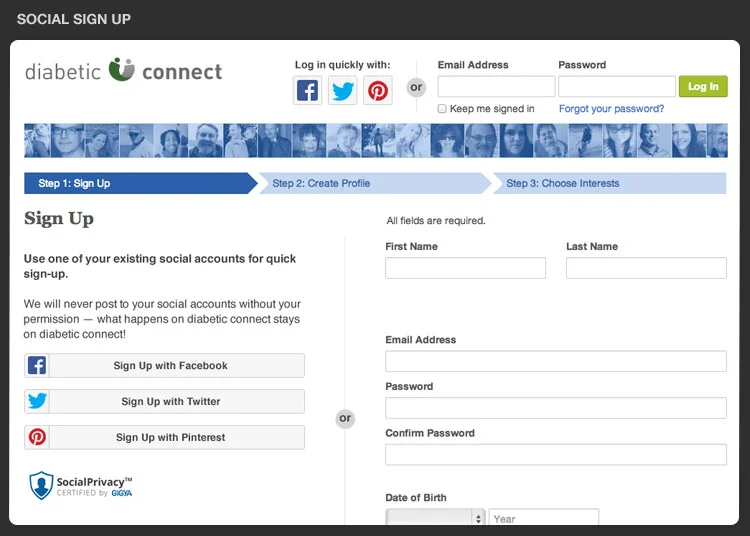The width and height of the screenshot is (750, 536).
Task: Log in quickly with Pinterest icon
Action: tap(378, 90)
